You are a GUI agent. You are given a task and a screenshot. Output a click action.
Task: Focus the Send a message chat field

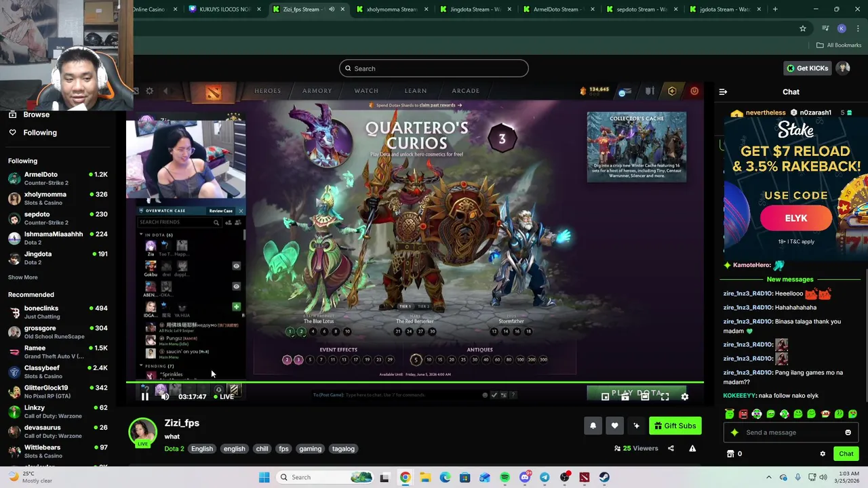click(790, 432)
